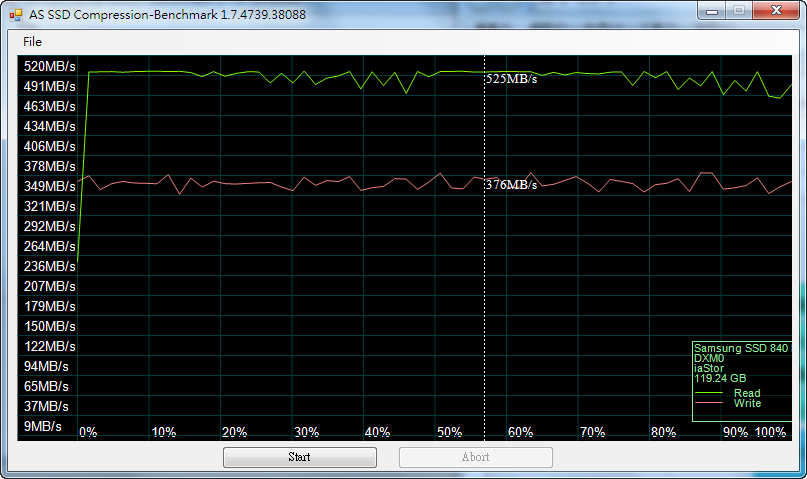The width and height of the screenshot is (807, 479).
Task: Minimize the Compression-Benchmark window
Action: [x=714, y=11]
